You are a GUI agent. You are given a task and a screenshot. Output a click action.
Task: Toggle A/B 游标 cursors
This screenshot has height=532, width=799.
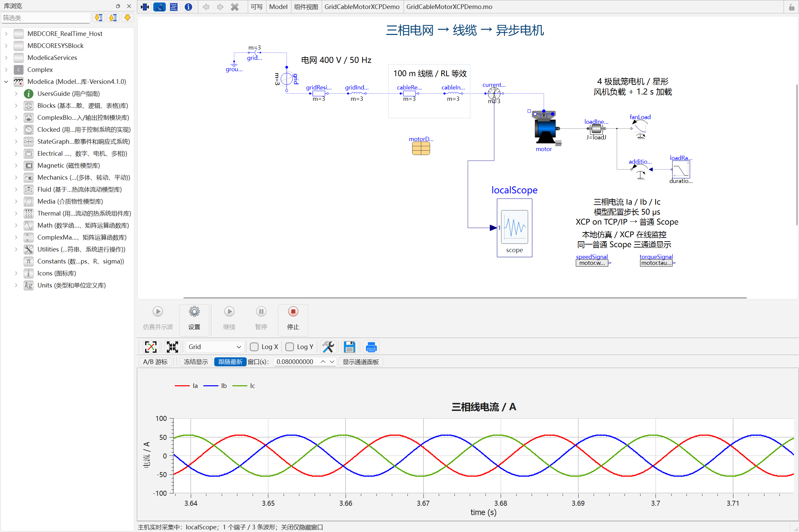(x=155, y=362)
